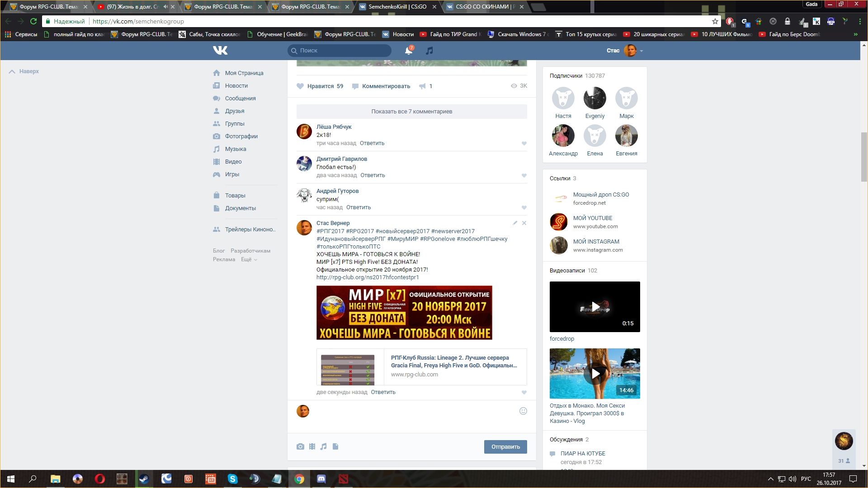
Task: Toggle the post's Нравится like button
Action: coord(320,86)
